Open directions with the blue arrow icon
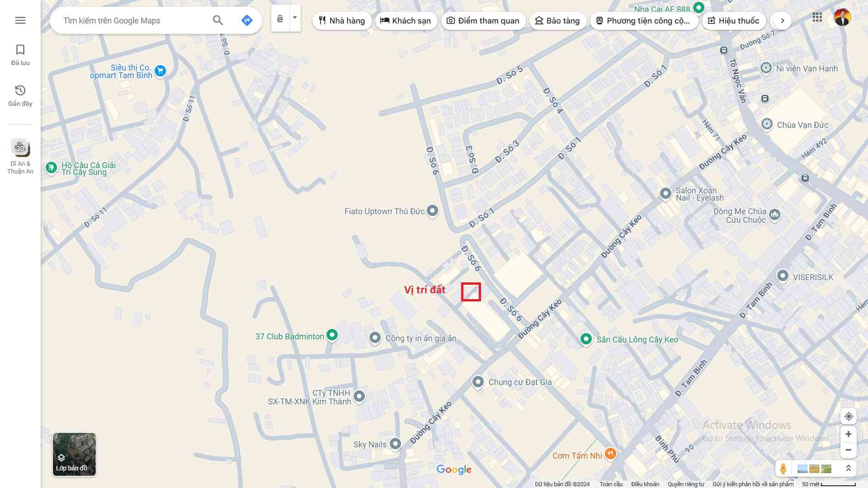The height and width of the screenshot is (488, 868). [x=247, y=20]
